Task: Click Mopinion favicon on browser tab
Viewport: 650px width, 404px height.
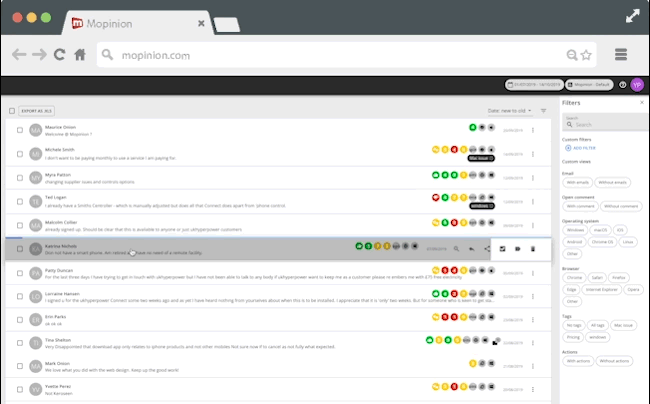Action: tap(77, 23)
